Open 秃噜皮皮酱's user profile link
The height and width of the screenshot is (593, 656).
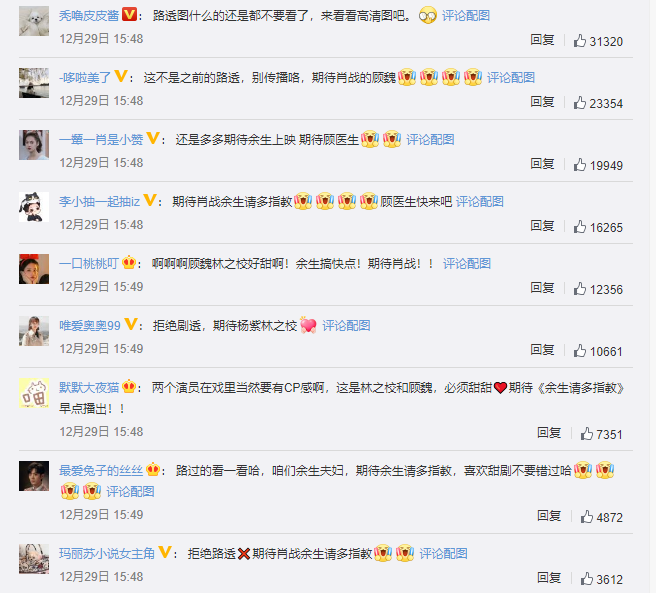pos(89,15)
